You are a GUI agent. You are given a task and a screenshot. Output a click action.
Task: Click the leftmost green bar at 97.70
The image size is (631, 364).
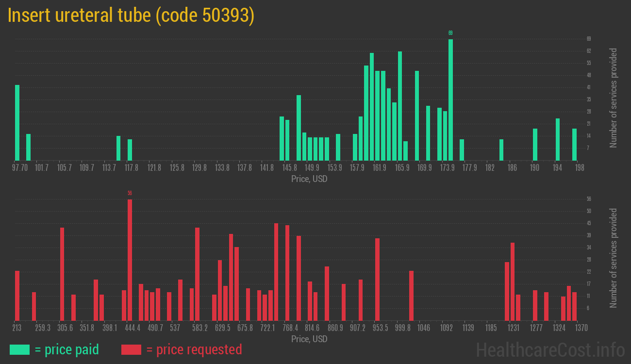pyautogui.click(x=17, y=122)
